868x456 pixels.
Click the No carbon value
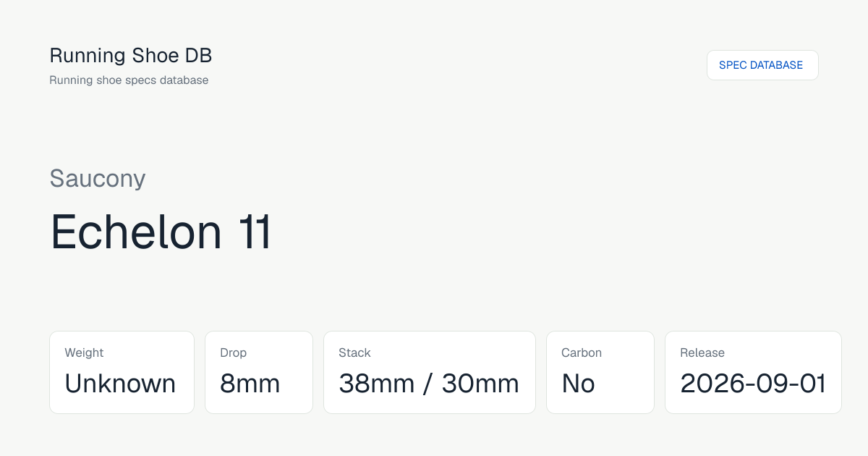tap(579, 384)
